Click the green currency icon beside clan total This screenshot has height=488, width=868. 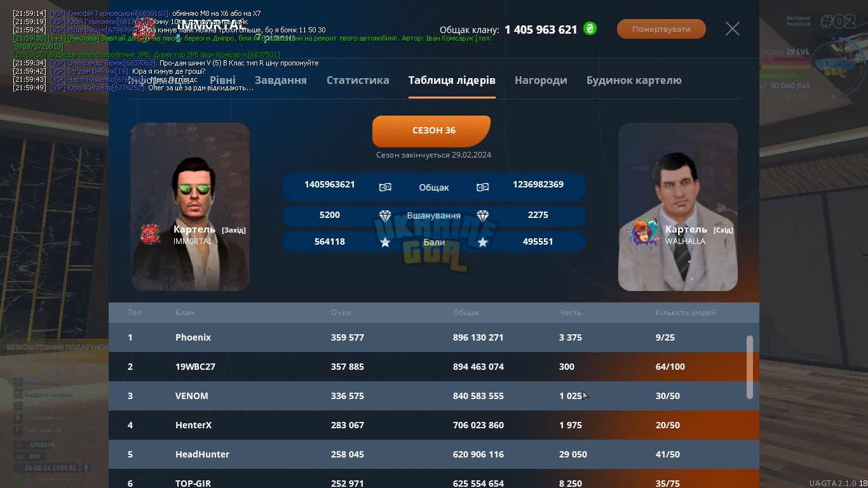590,29
